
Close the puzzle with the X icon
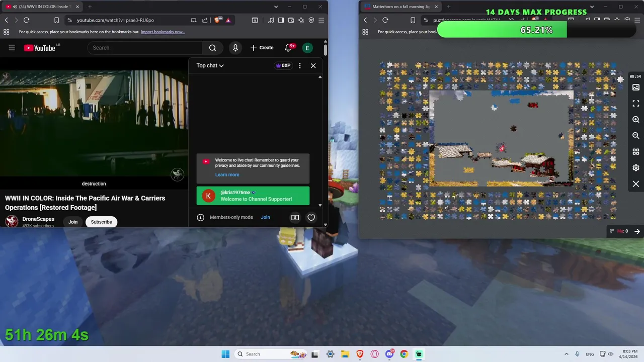[x=636, y=184]
